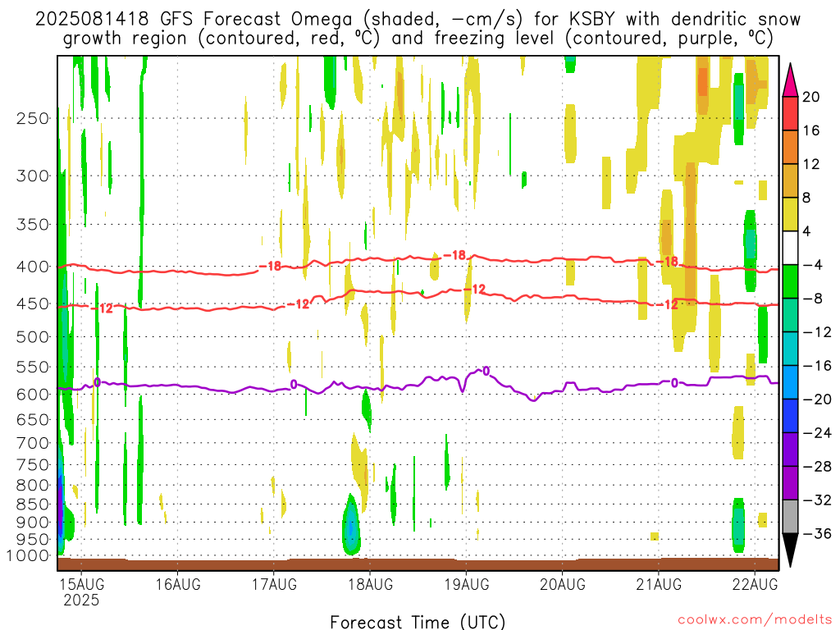The height and width of the screenshot is (630, 840).
Task: Click the purple '0' freezing label near 21AUG
Action: coord(674,383)
